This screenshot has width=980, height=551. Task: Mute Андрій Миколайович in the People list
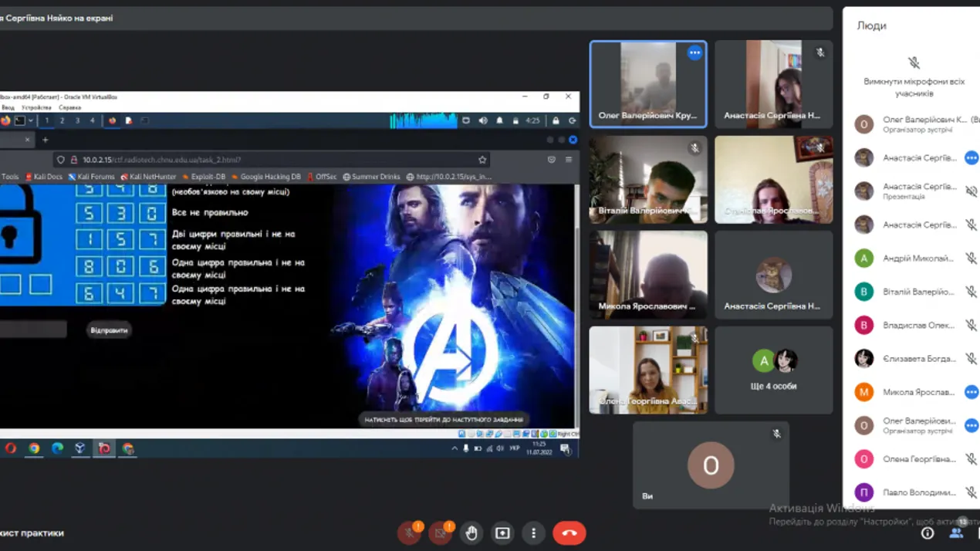point(972,259)
